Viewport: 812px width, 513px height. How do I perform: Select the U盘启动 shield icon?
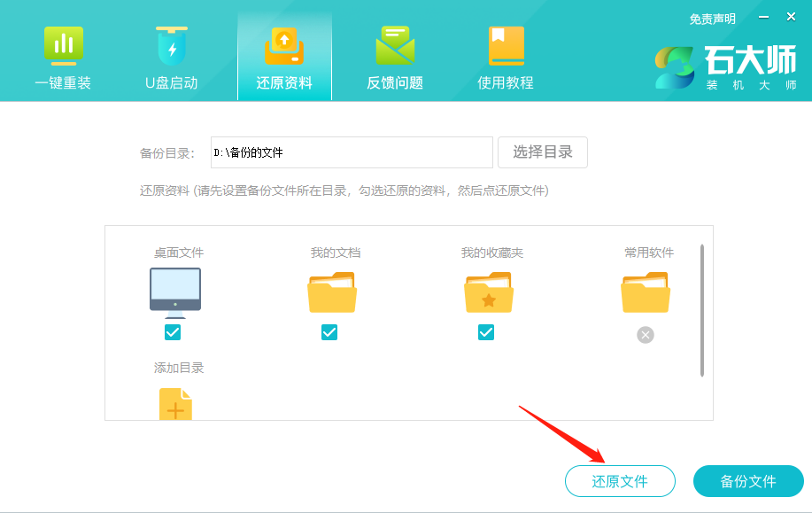tap(171, 46)
